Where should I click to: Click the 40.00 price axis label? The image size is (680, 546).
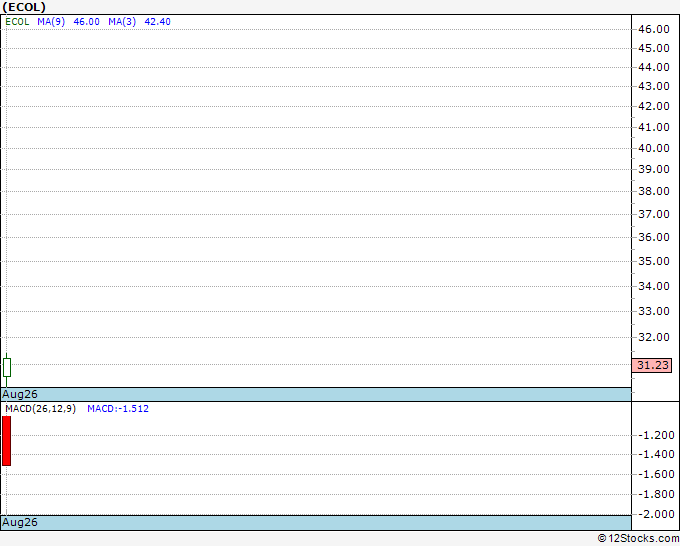(x=654, y=148)
